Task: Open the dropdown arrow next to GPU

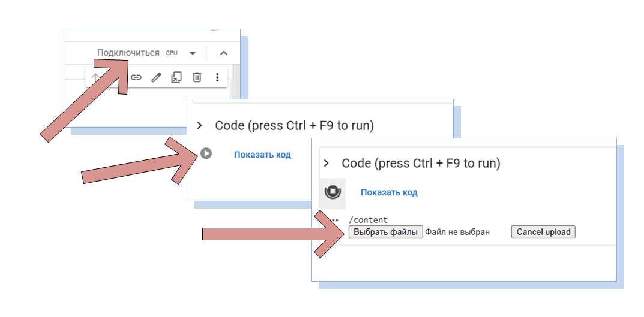Action: [193, 53]
